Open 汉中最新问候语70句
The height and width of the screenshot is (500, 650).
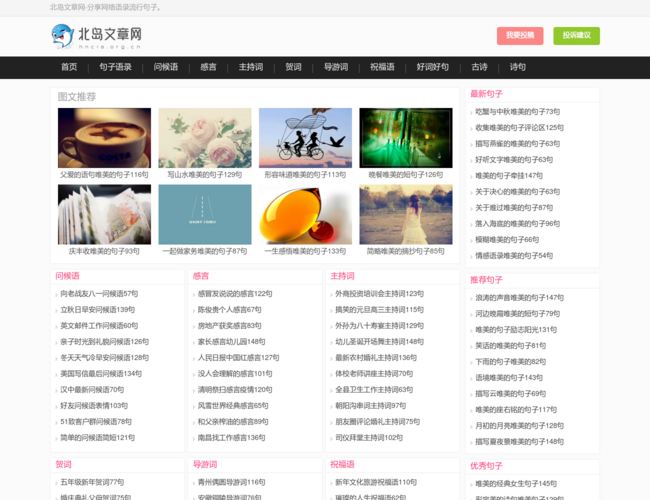[x=92, y=390]
